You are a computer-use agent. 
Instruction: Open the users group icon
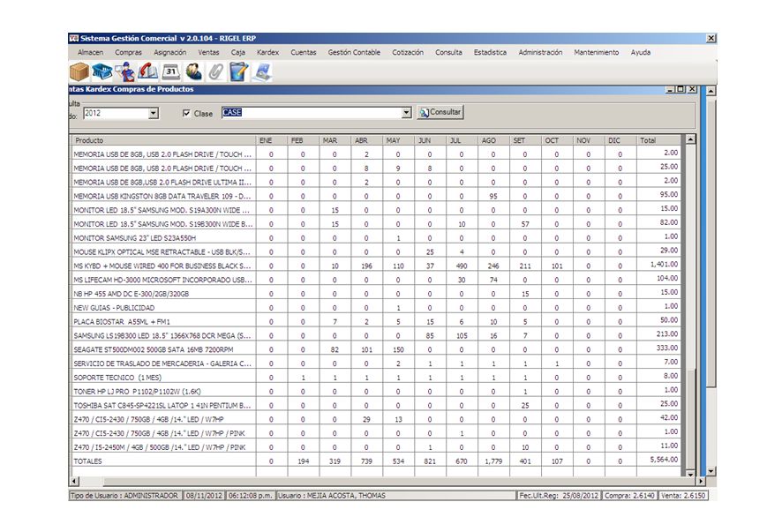[194, 72]
